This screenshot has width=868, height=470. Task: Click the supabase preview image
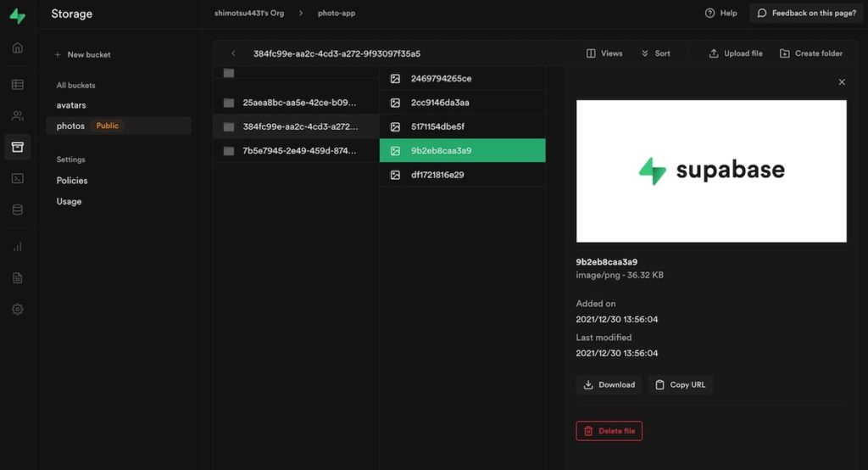(x=711, y=171)
